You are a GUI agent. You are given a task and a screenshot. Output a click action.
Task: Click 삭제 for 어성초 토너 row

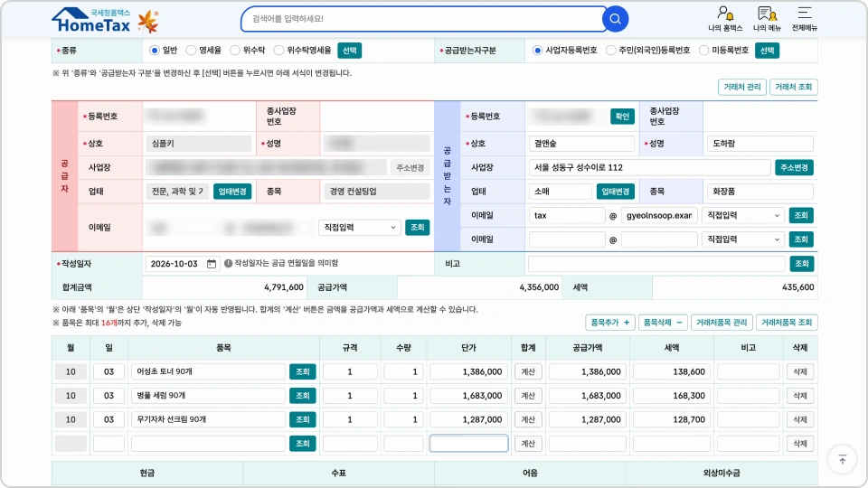pos(800,371)
